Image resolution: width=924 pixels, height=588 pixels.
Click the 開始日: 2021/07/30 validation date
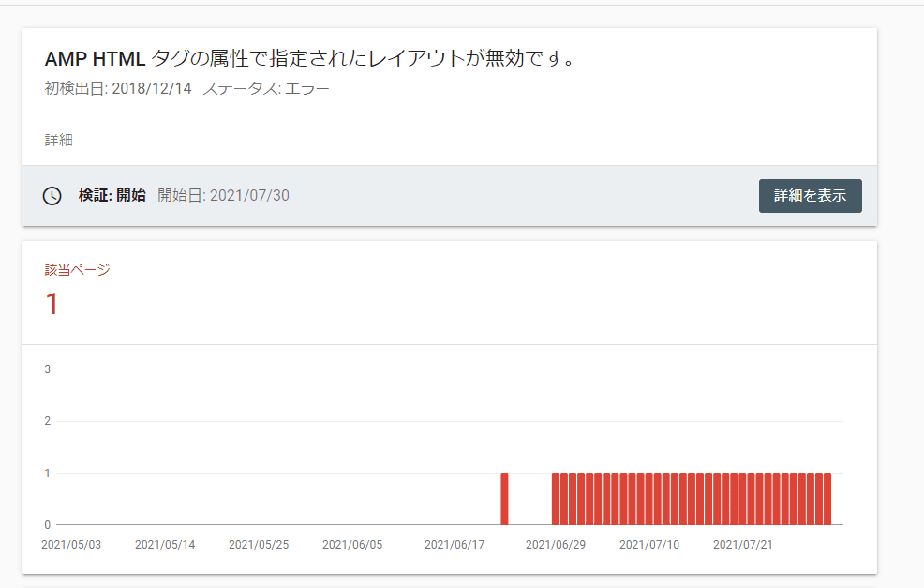tap(223, 196)
